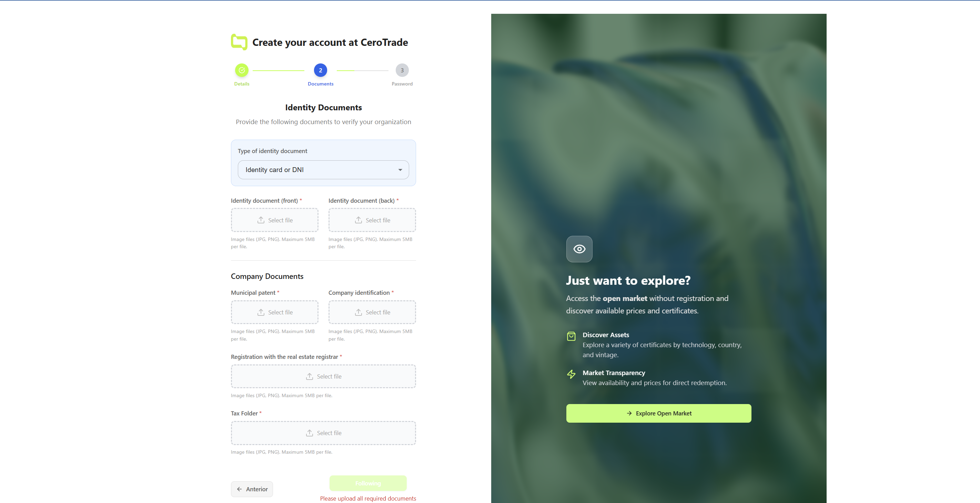This screenshot has height=503, width=980.
Task: Click the completed Details step checkmark
Action: coord(242,70)
